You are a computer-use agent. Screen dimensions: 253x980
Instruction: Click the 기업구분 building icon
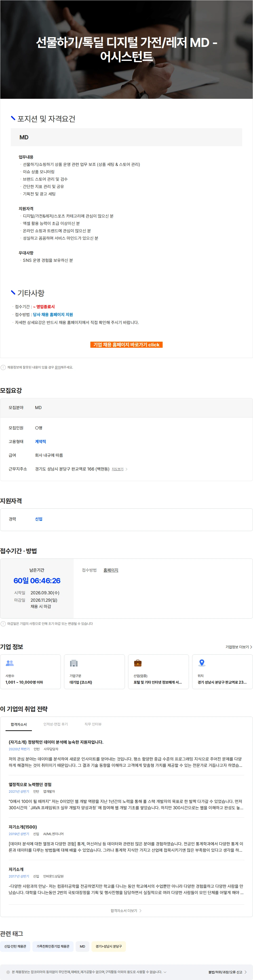tap(74, 663)
